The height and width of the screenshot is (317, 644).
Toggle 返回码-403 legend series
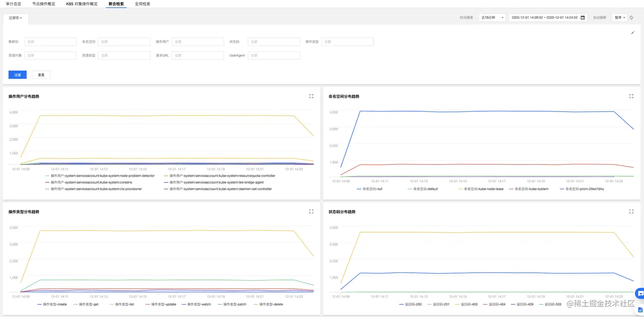[x=466, y=304]
